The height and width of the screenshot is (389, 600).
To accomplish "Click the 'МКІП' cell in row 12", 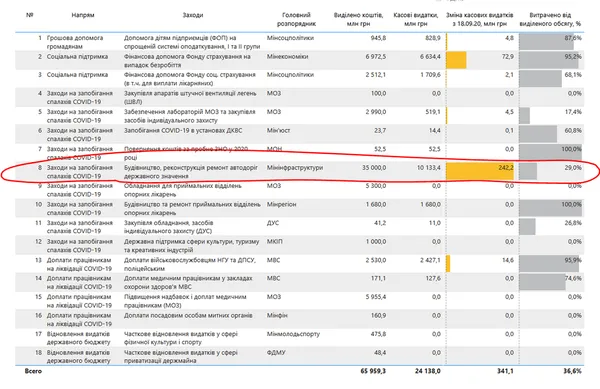I will coord(274,242).
